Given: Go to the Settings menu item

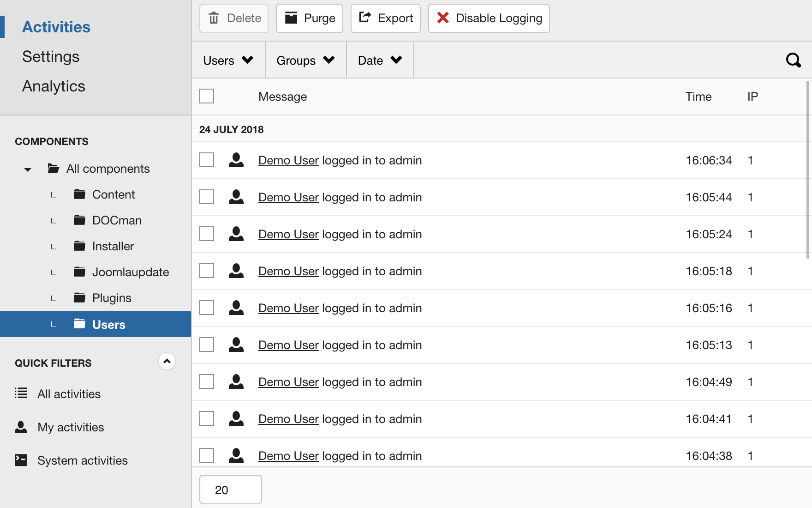Looking at the screenshot, I should (51, 56).
